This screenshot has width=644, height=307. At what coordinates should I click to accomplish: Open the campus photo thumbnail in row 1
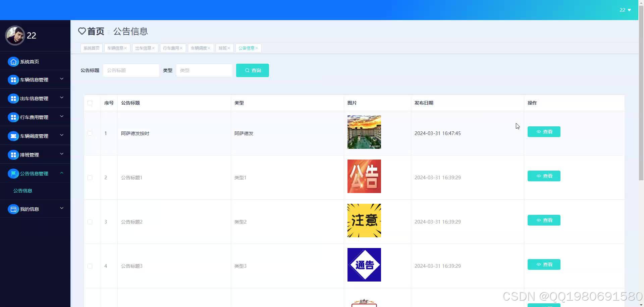tap(364, 132)
